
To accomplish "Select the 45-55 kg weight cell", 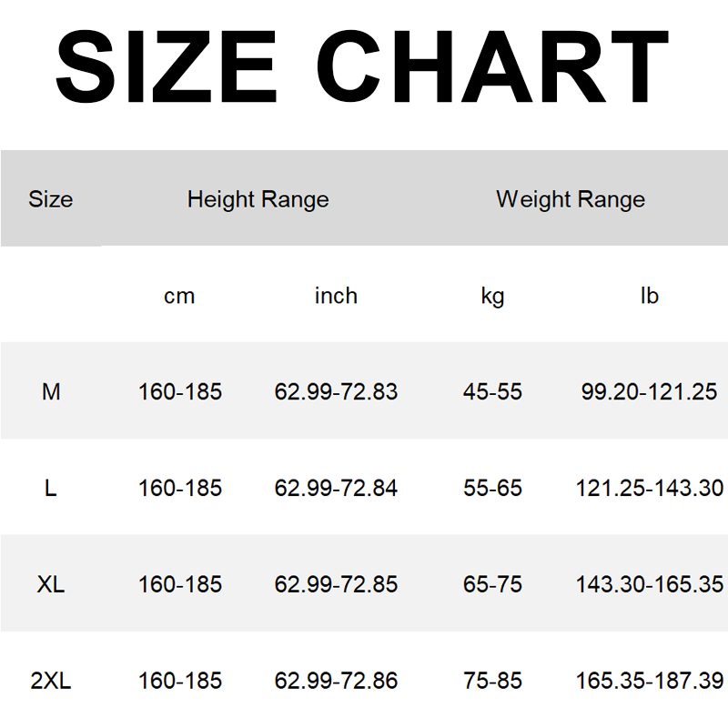I will [x=492, y=392].
